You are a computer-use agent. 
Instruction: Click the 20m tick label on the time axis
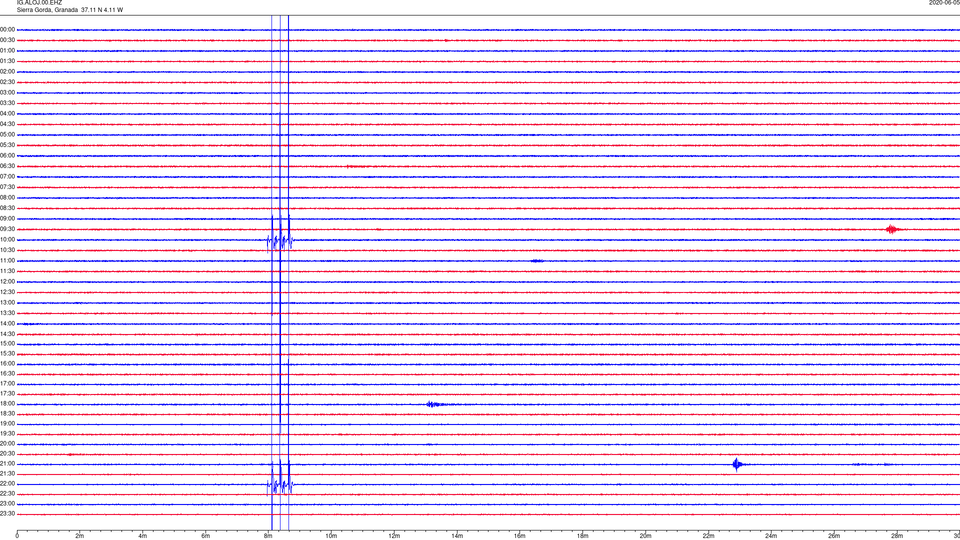tap(645, 536)
